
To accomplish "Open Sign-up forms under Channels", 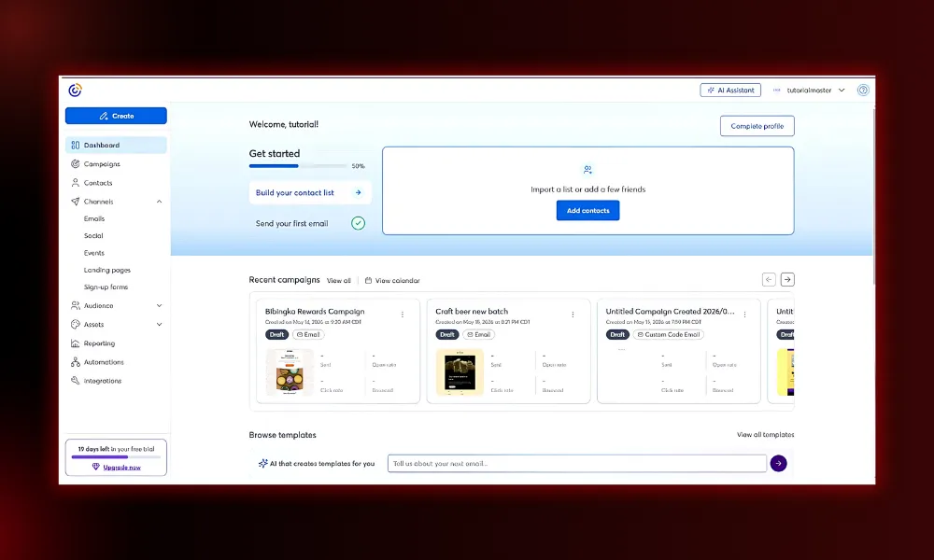I will coord(106,287).
